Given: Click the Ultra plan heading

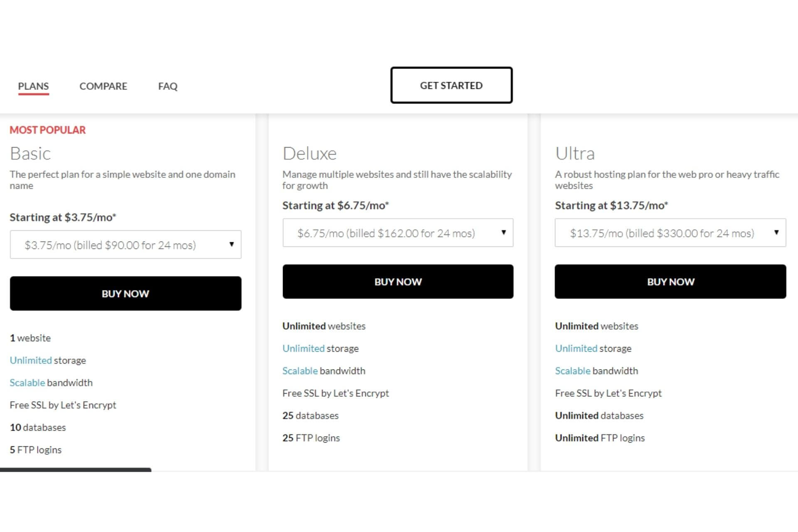Looking at the screenshot, I should [575, 153].
